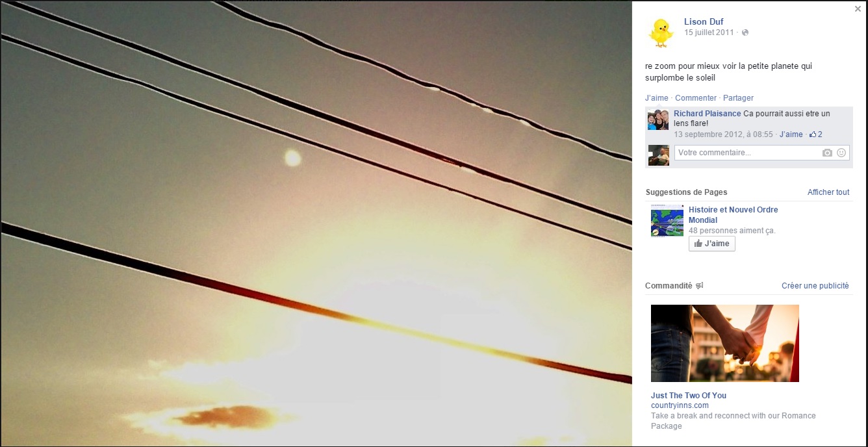Like Richard Plaisance's comment
The height and width of the screenshot is (447, 868).
click(791, 134)
